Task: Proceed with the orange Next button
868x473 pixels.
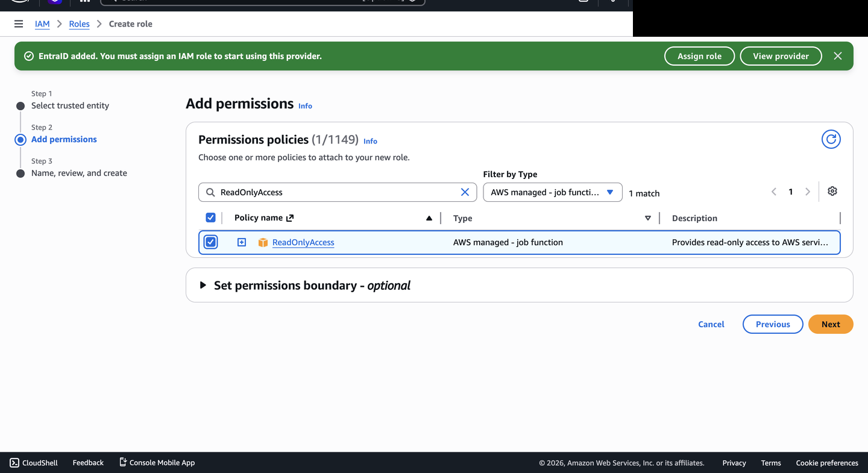Action: [x=831, y=324]
